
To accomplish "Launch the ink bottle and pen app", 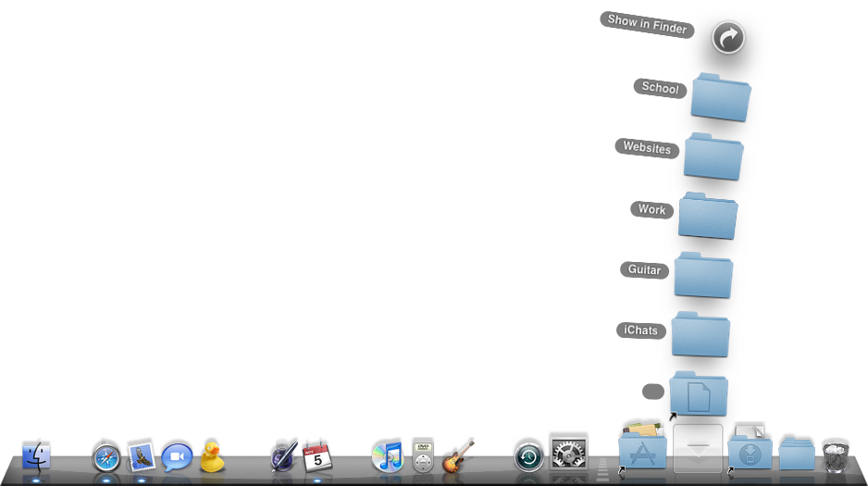I will 284,456.
